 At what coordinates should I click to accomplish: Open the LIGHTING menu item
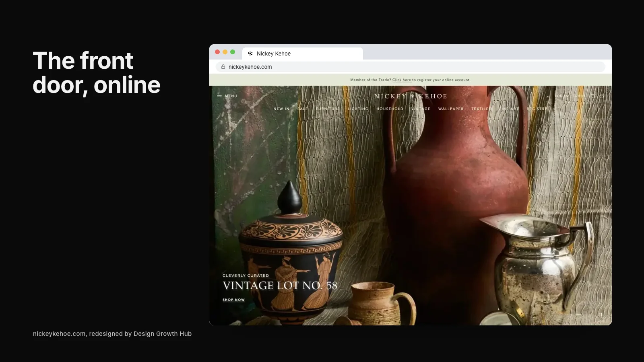[x=358, y=109]
